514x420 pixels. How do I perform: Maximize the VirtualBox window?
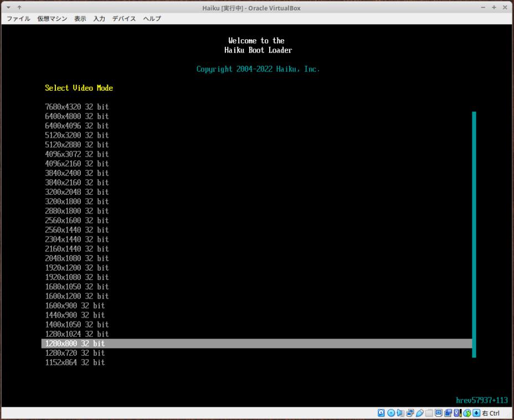[494, 8]
